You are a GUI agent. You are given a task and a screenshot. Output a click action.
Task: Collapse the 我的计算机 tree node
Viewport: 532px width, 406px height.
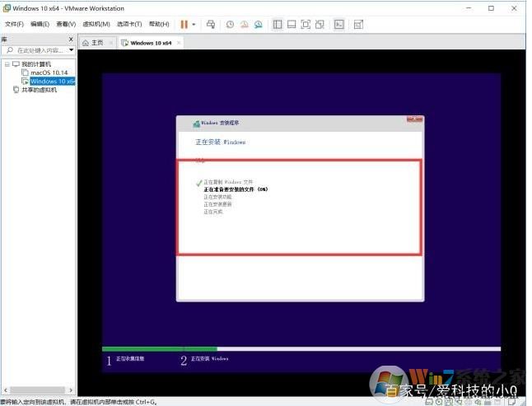pos(7,64)
